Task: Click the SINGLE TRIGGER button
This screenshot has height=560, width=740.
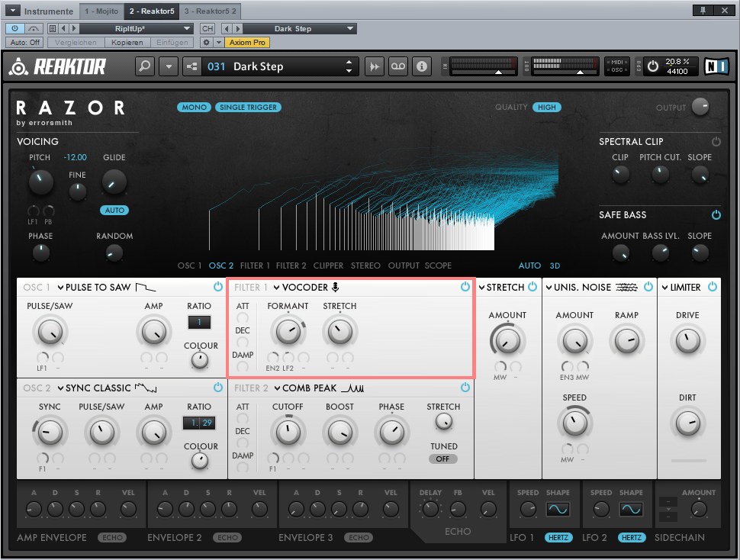Action: 248,107
